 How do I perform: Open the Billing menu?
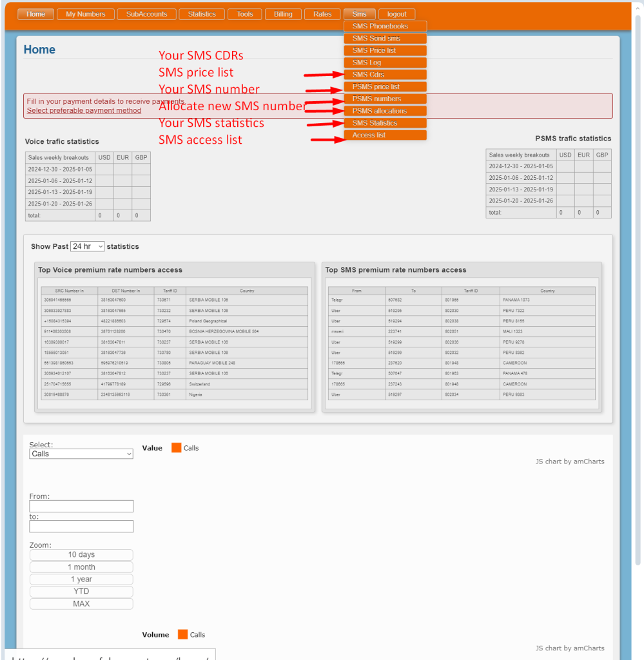(x=283, y=14)
